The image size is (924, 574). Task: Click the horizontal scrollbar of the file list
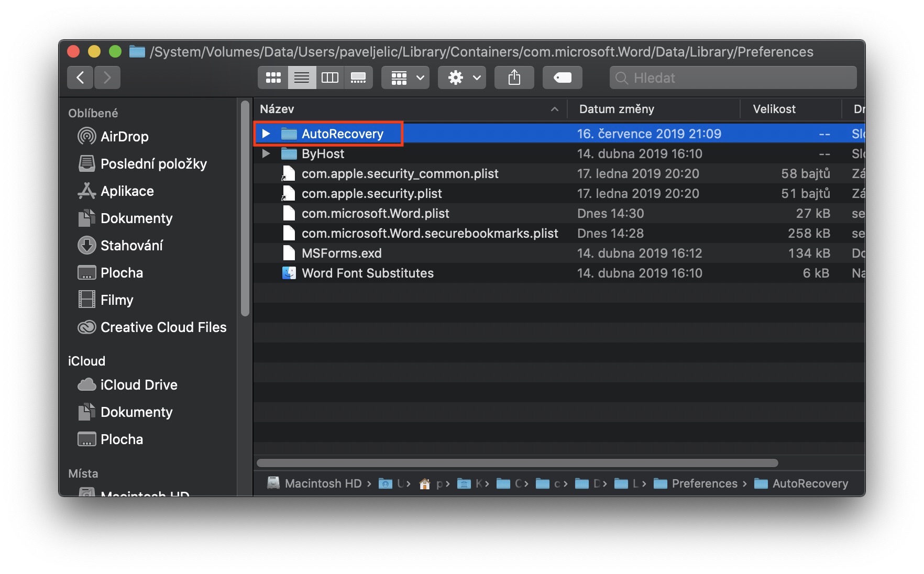tap(518, 463)
